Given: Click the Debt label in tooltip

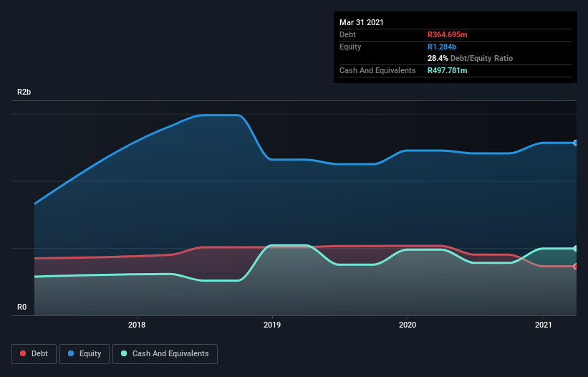Looking at the screenshot, I should (347, 35).
